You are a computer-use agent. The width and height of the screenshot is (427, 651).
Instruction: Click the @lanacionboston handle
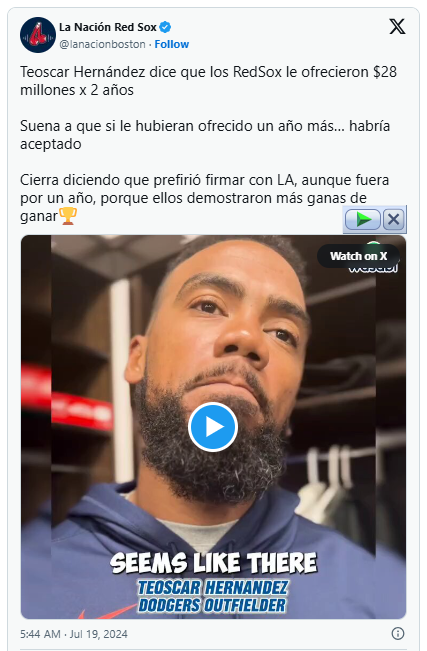click(x=102, y=44)
